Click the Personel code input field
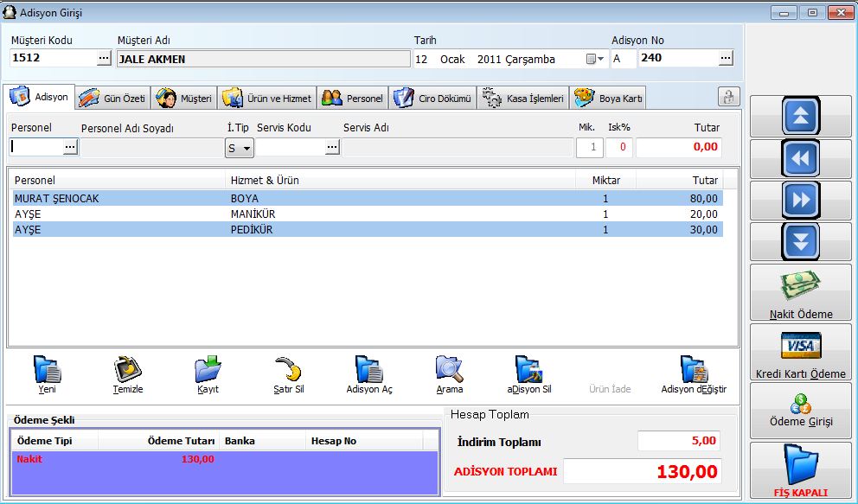 tap(36, 147)
